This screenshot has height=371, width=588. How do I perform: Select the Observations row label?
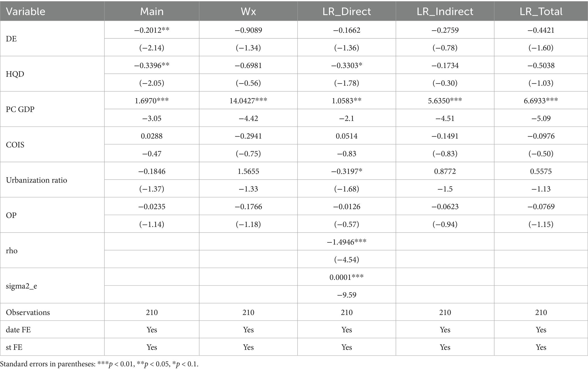click(28, 312)
